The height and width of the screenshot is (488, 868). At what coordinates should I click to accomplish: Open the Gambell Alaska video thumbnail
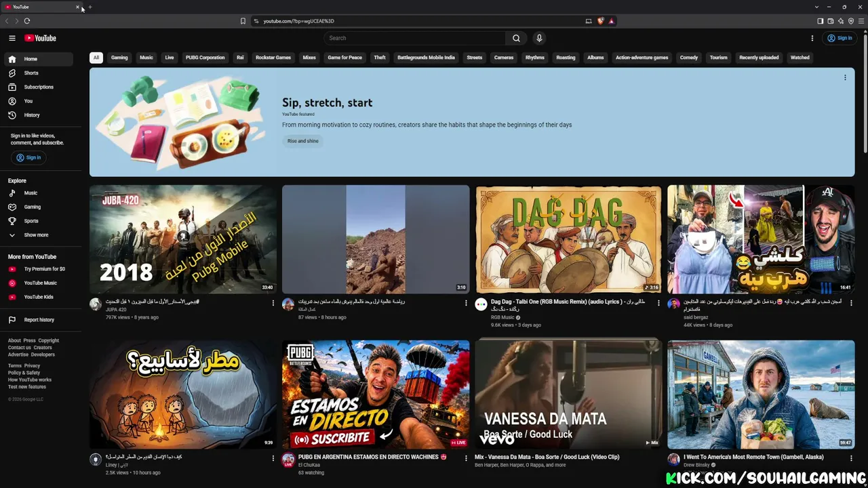point(761,394)
